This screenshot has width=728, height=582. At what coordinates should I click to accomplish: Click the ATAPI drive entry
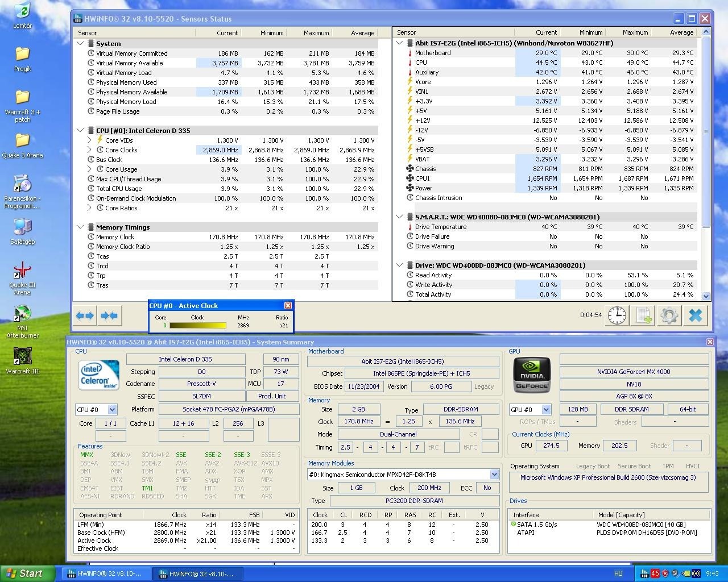(610, 533)
